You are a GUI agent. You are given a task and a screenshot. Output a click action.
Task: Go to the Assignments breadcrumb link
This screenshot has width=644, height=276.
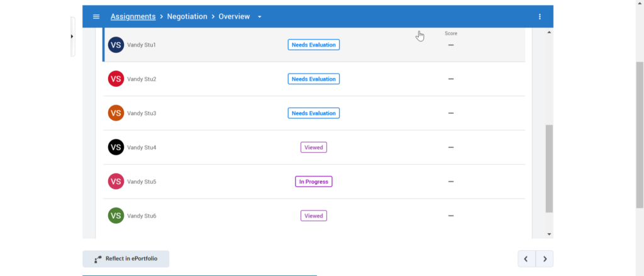pos(133,16)
